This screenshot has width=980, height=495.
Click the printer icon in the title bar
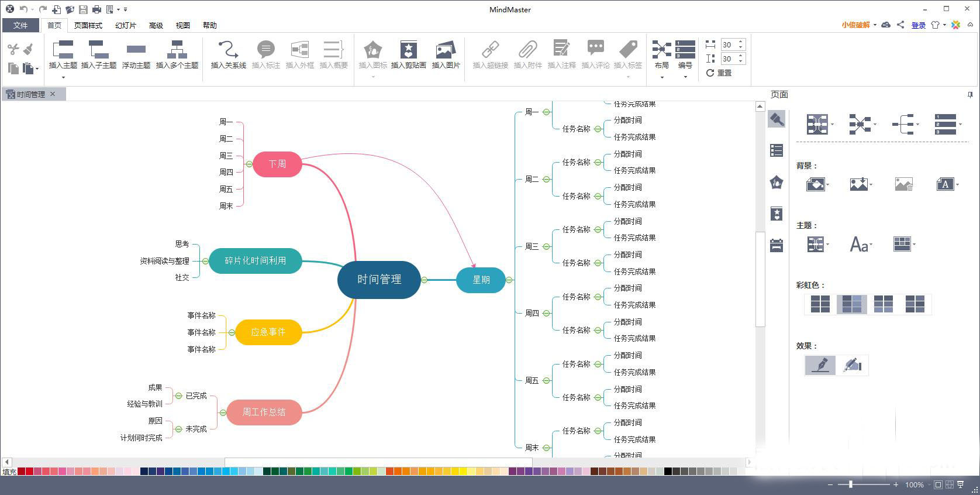point(96,9)
